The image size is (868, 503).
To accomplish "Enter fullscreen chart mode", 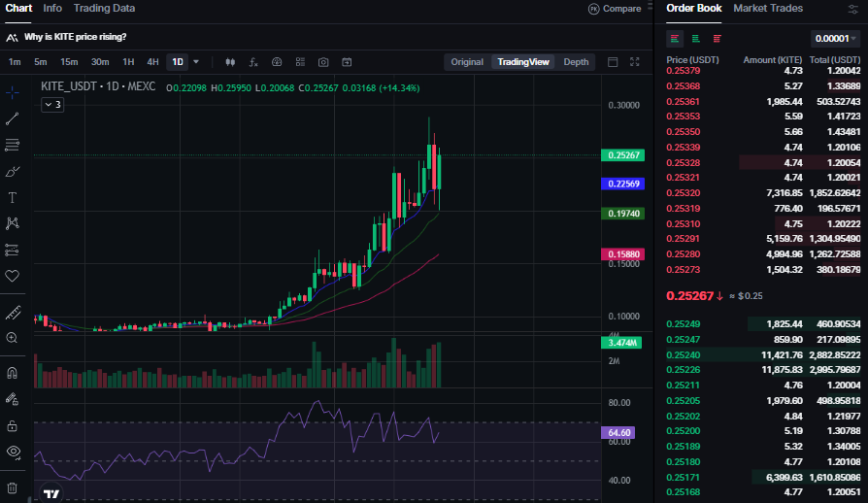I will [x=635, y=62].
